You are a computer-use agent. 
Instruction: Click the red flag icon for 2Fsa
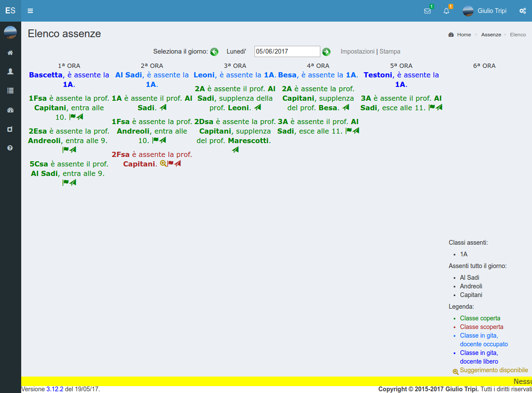coord(171,163)
